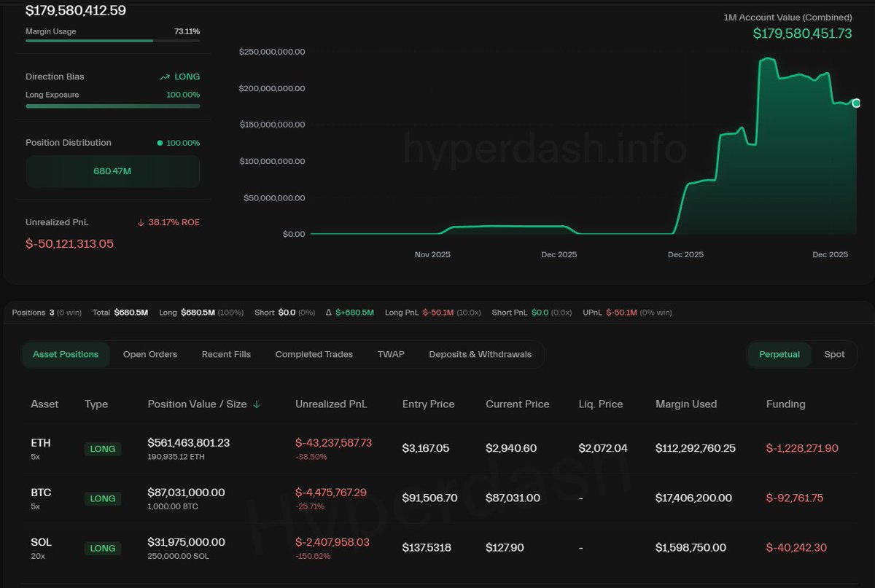
Task: Click BTC unrealized PnL $-4,475,767.29
Action: (x=331, y=493)
